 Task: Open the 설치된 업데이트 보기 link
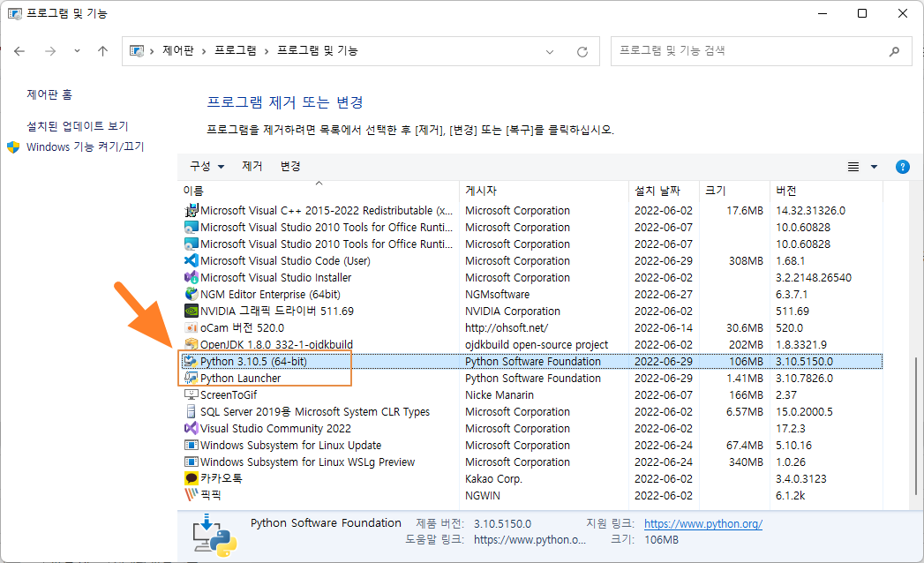point(77,125)
